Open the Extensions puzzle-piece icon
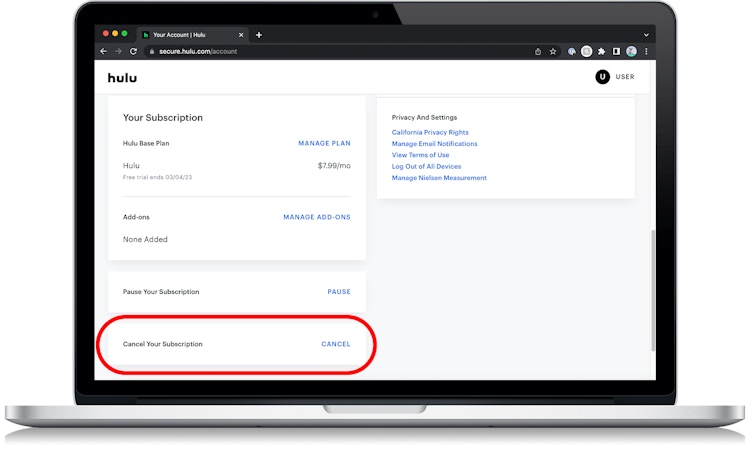 tap(602, 51)
